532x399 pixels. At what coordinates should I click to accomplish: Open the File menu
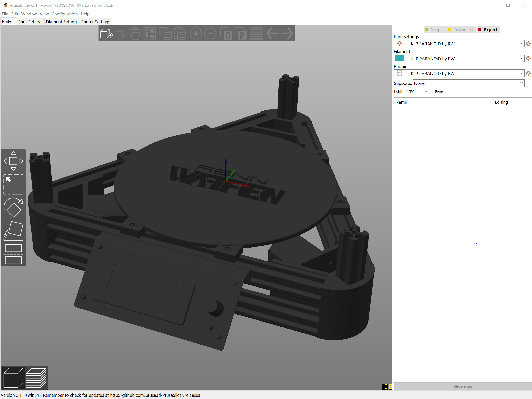[x=5, y=14]
